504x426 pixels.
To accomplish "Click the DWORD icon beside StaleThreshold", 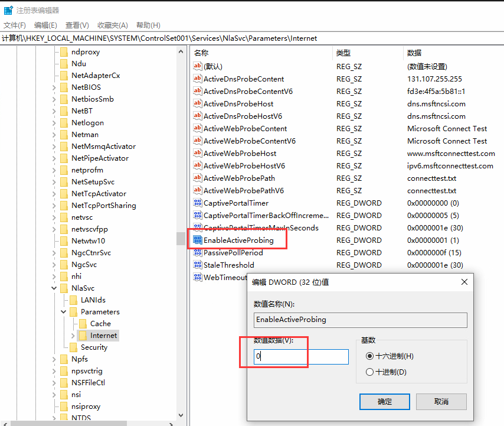I will [x=197, y=265].
